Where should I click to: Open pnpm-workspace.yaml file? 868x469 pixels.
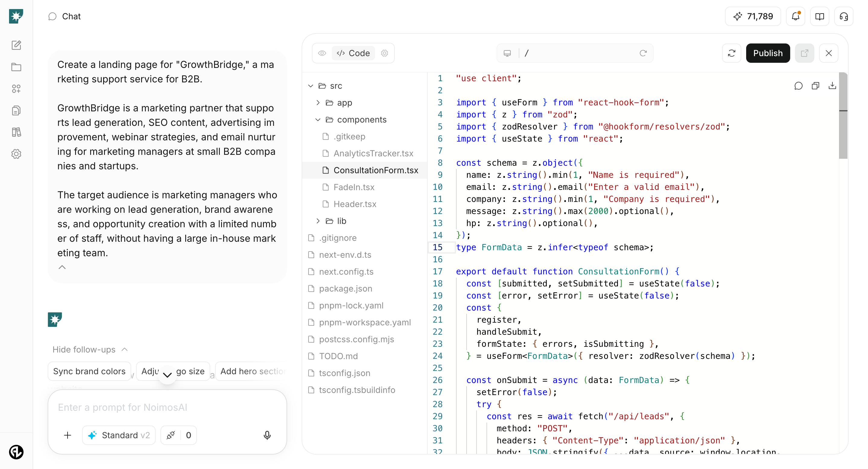click(x=365, y=322)
